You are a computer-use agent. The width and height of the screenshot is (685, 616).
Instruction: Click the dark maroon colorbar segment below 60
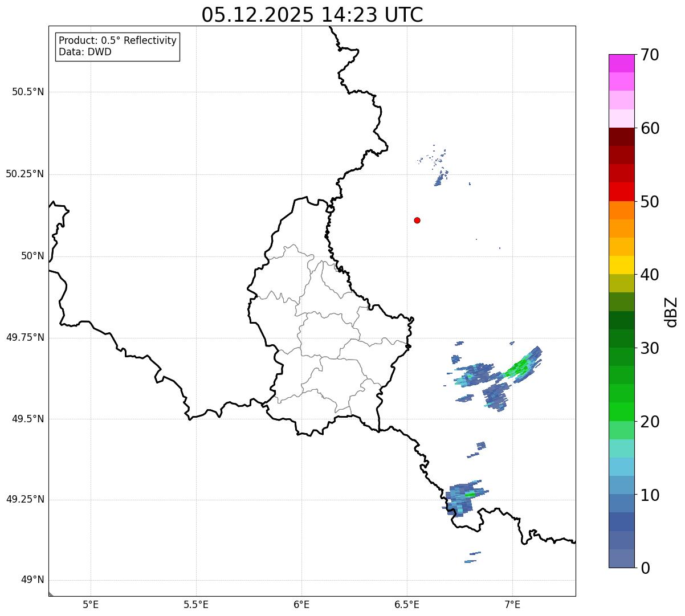click(x=622, y=137)
